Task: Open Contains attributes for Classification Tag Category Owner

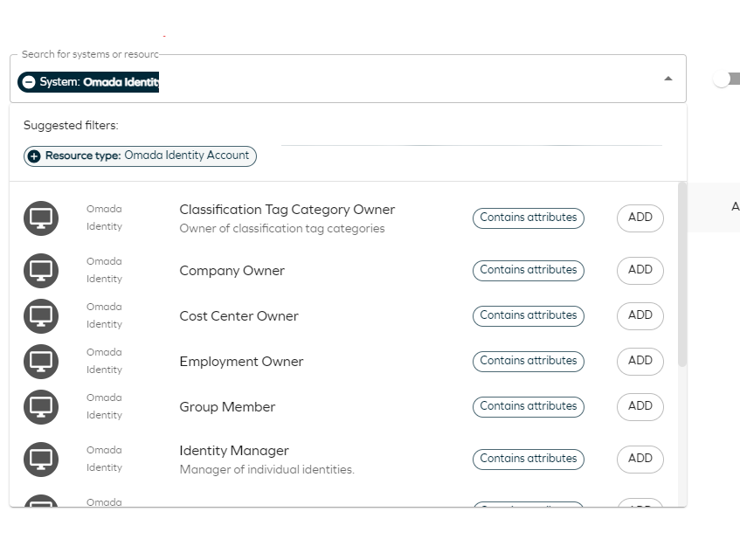Action: (x=528, y=218)
